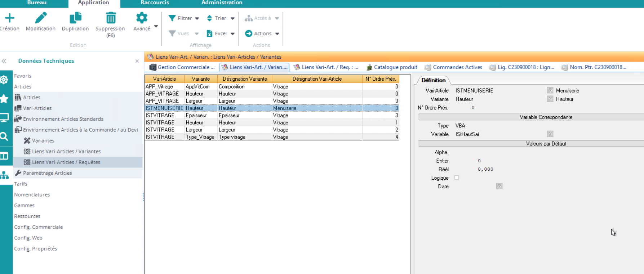Collapse the sidebar with double chevron
Screen dimensions: 644x274
tap(4, 61)
